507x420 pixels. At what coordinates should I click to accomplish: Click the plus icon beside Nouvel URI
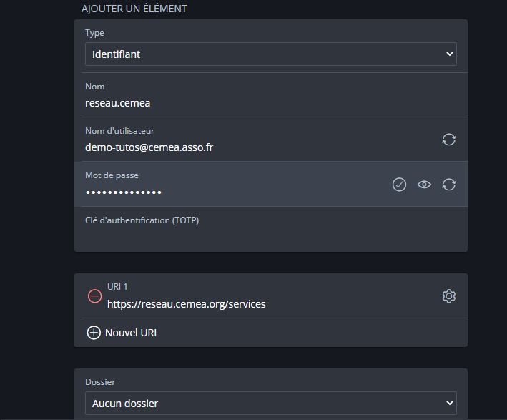tap(94, 333)
